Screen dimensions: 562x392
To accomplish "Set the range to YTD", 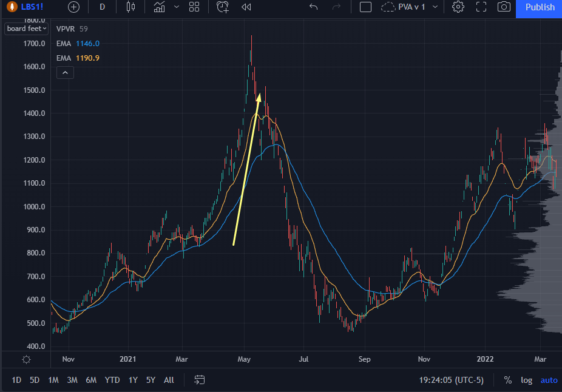I will pos(112,380).
